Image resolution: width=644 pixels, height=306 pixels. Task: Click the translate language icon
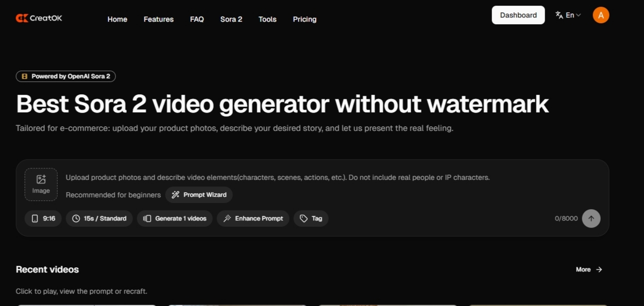[x=559, y=15]
